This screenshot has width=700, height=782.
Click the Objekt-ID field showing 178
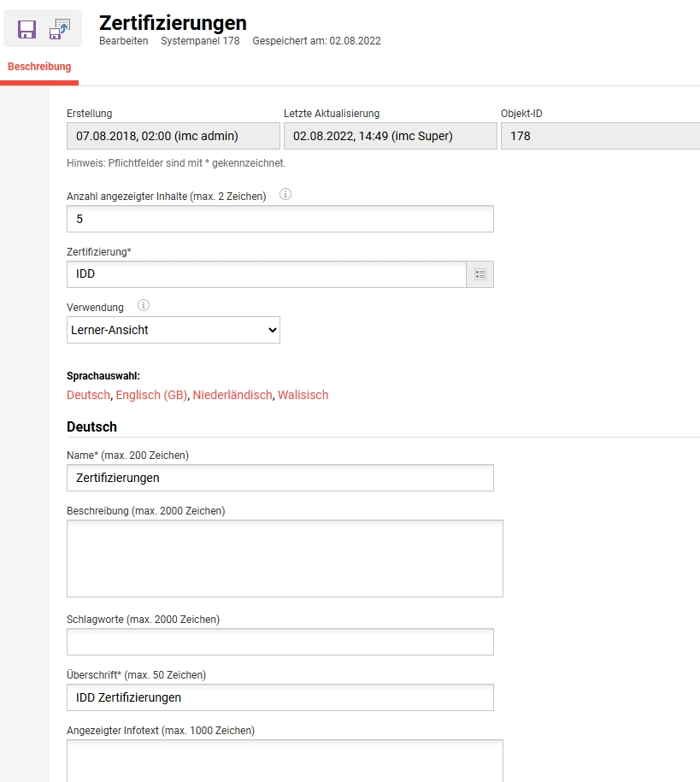tap(600, 136)
